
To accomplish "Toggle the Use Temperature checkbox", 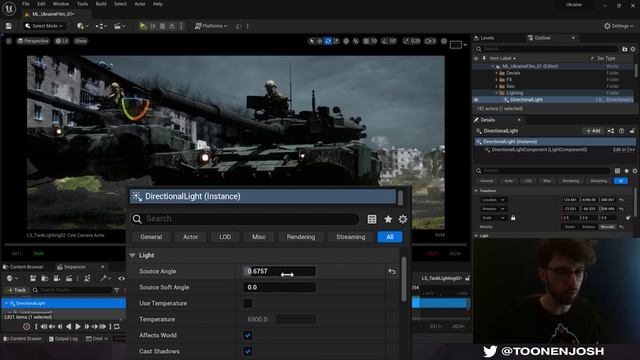I will (x=248, y=303).
